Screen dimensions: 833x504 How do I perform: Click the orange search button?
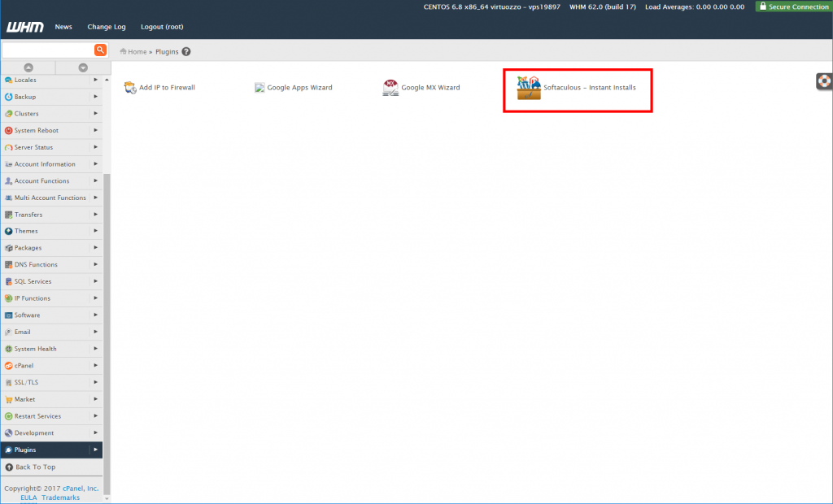point(100,50)
